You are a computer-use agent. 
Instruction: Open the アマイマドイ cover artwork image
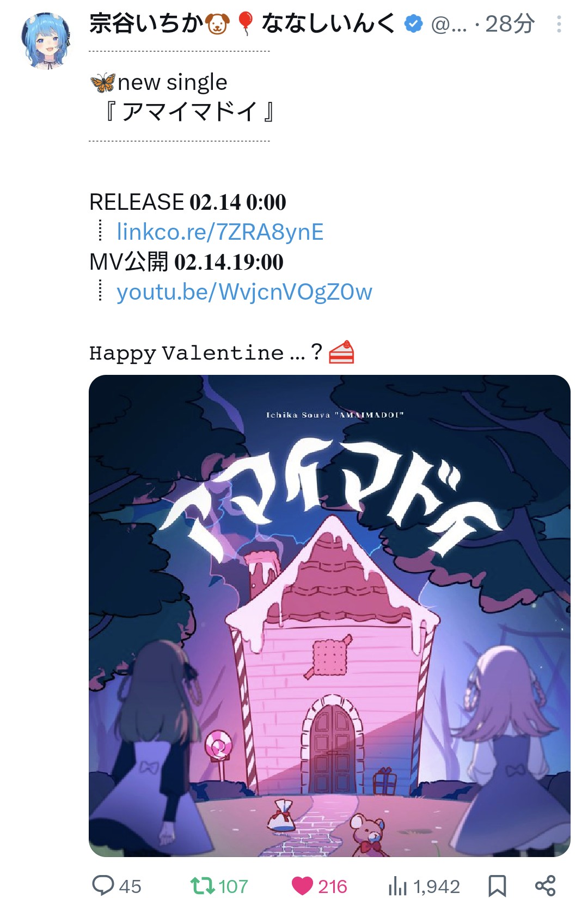point(329,616)
